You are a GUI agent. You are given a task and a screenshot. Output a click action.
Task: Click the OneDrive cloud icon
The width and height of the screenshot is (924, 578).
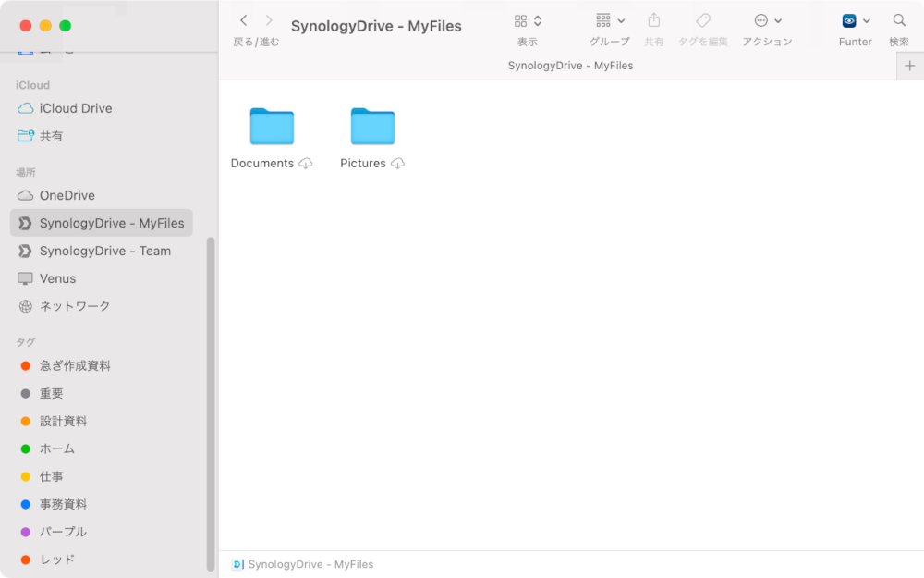(25, 195)
